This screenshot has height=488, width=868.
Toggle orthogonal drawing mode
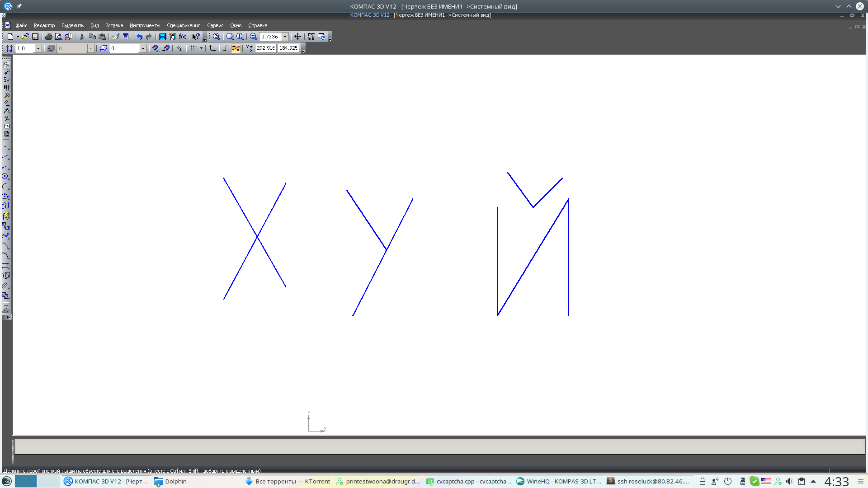point(225,48)
